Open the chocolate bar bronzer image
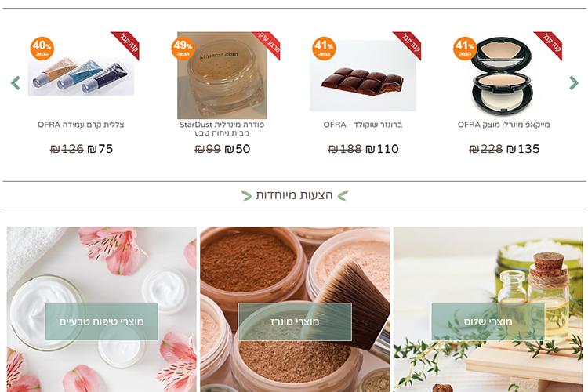 pyautogui.click(x=363, y=76)
